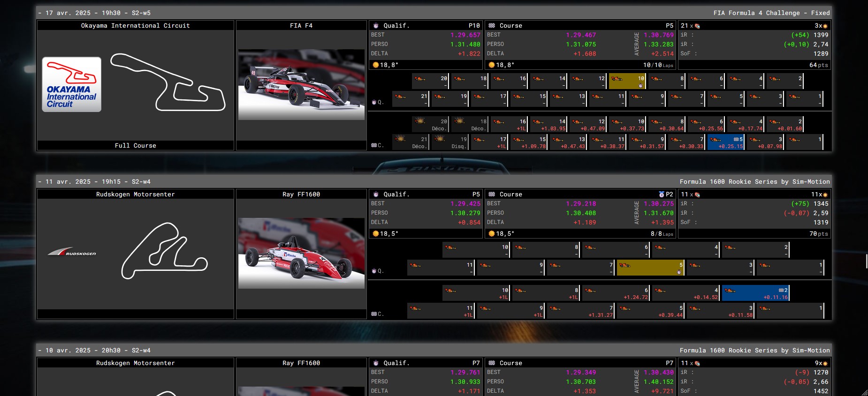Click the incident star icon next to 3x

(825, 26)
